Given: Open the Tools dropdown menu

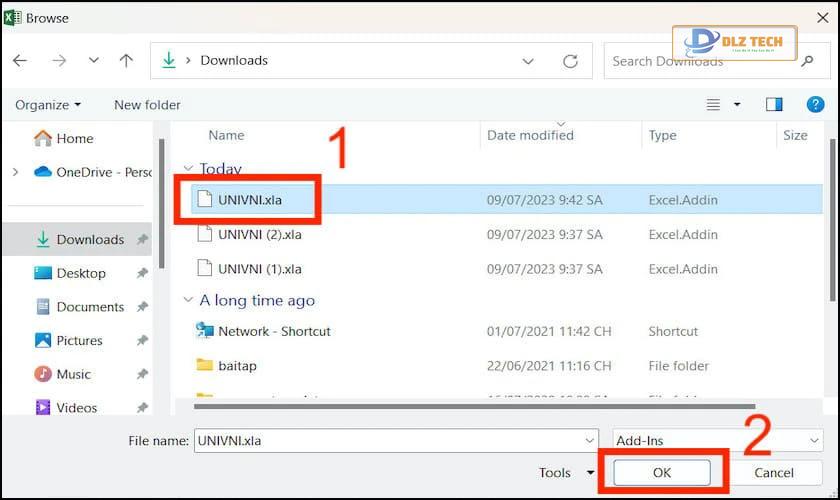Looking at the screenshot, I should pyautogui.click(x=566, y=473).
